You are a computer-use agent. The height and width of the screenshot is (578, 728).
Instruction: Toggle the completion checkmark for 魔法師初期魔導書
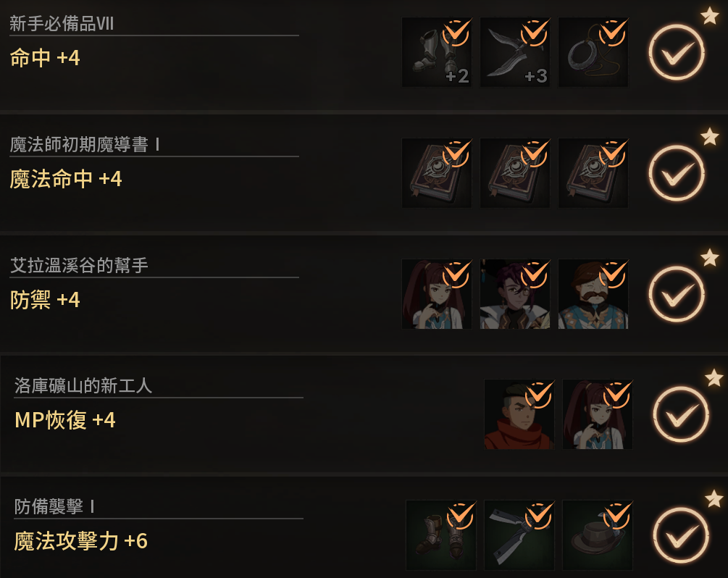(x=677, y=173)
